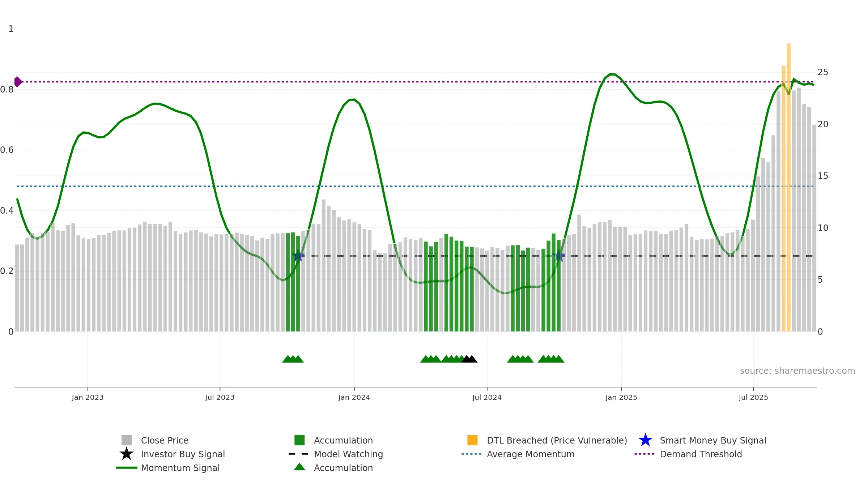
Task: Toggle the DTL Breached legend label
Action: 557,440
